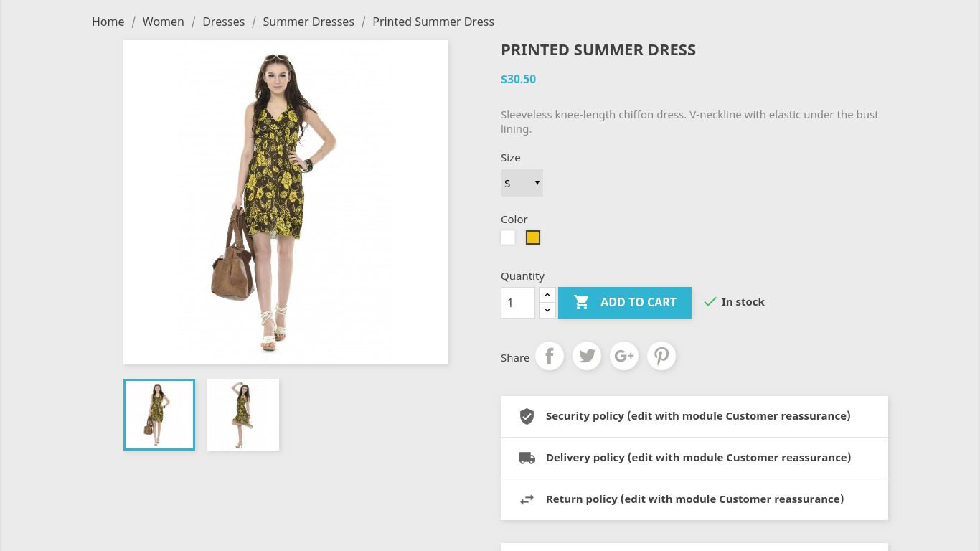Open the Size dropdown

pos(522,183)
